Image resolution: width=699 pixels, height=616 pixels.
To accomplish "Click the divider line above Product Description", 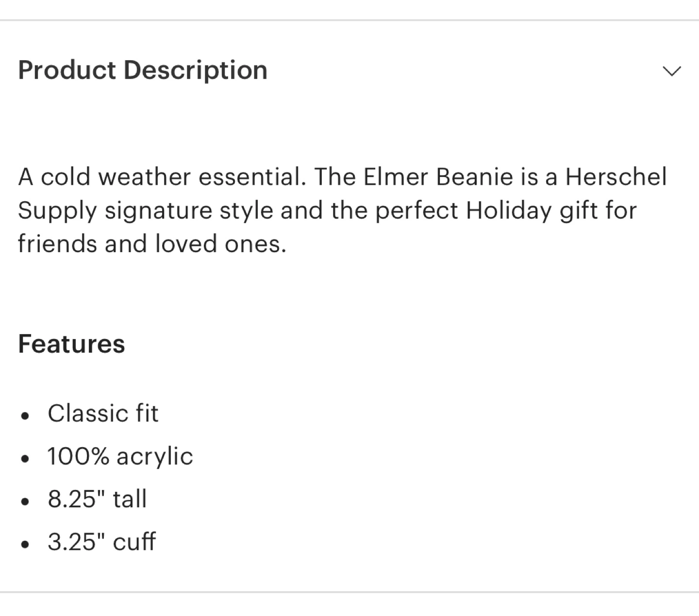I will coord(349,20).
